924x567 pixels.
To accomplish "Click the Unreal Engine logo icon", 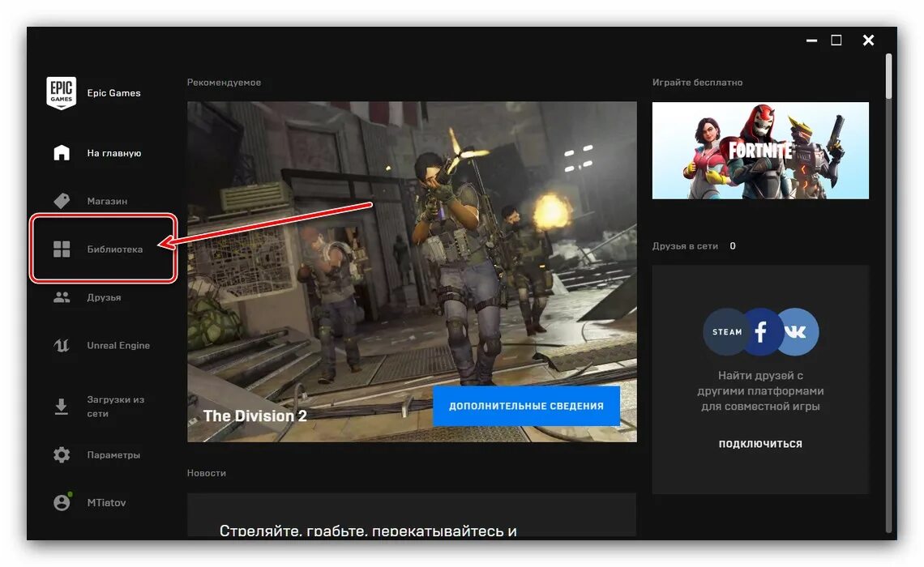I will point(62,345).
